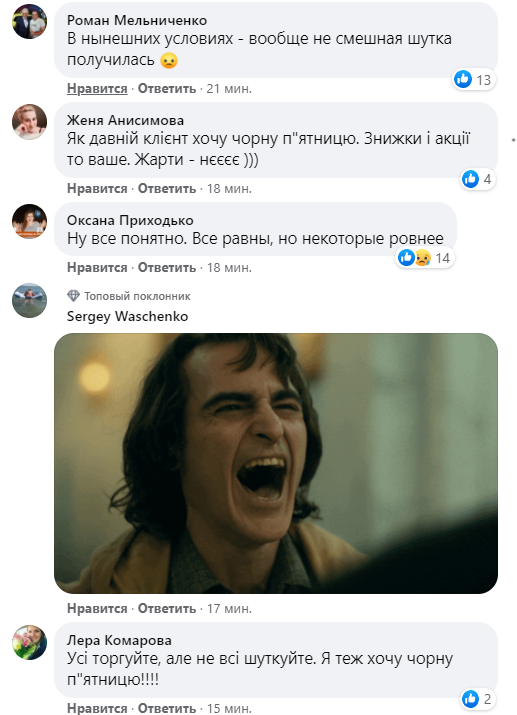Screen dimensions: 517x715
Task: Open the Лера Комарова name link
Action: 119,640
